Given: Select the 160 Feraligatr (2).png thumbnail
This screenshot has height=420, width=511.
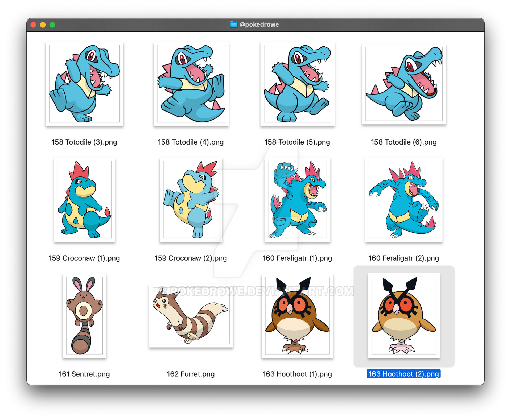Looking at the screenshot, I should tap(404, 200).
